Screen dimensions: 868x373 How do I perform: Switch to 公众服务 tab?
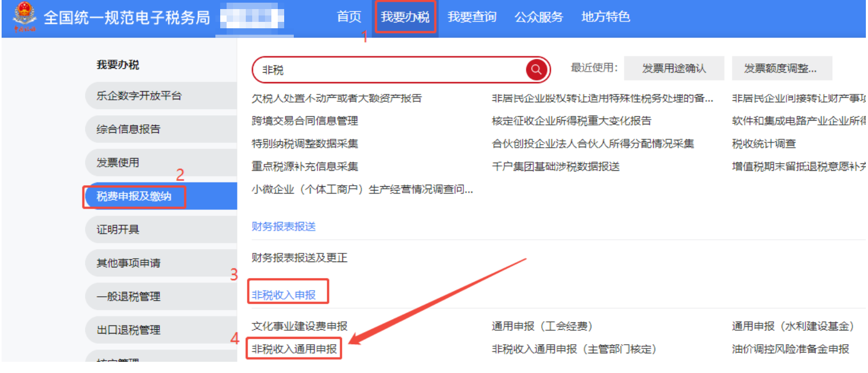click(x=539, y=17)
